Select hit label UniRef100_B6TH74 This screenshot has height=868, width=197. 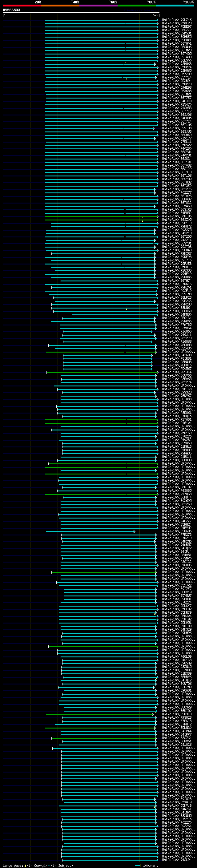pos(177,281)
